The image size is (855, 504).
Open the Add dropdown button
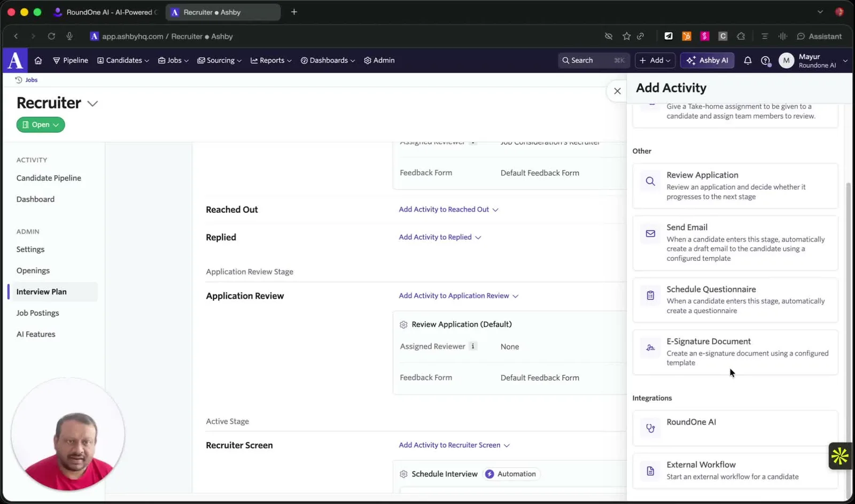[x=655, y=60]
